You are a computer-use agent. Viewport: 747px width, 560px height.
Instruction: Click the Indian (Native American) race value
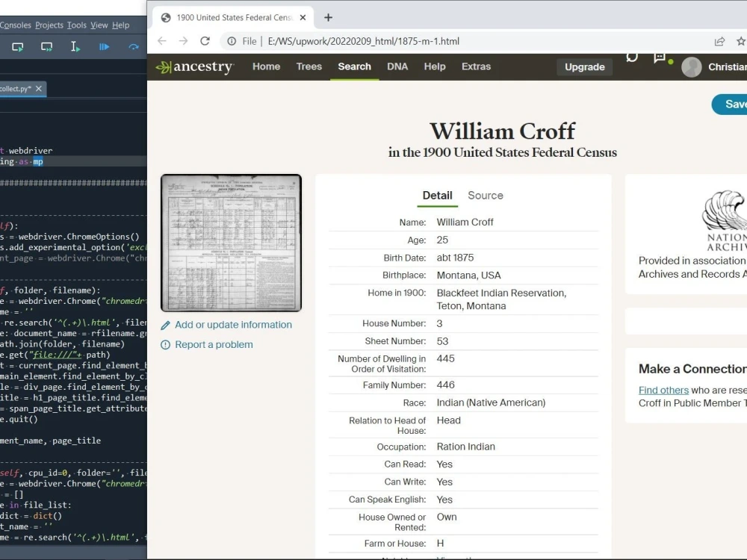[492, 402]
